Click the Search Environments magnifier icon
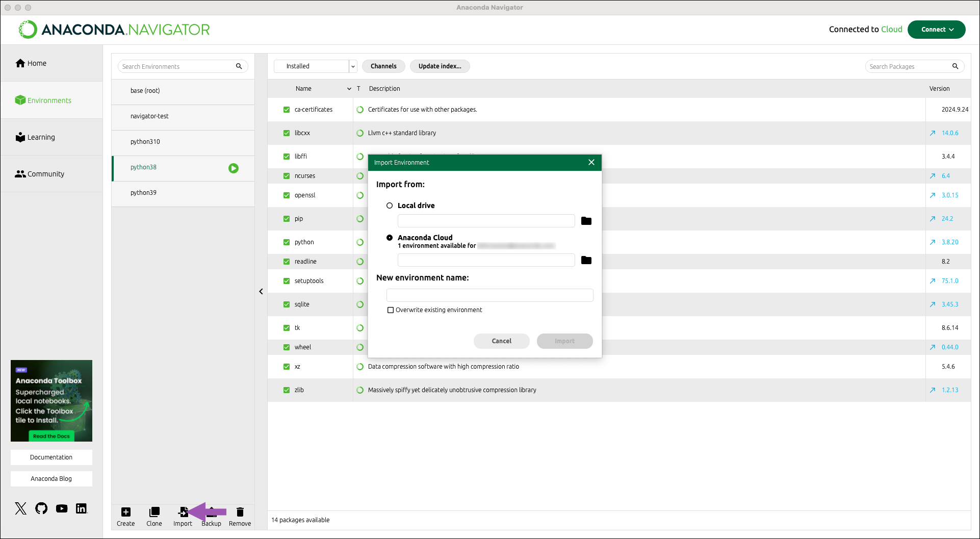980x539 pixels. tap(239, 66)
